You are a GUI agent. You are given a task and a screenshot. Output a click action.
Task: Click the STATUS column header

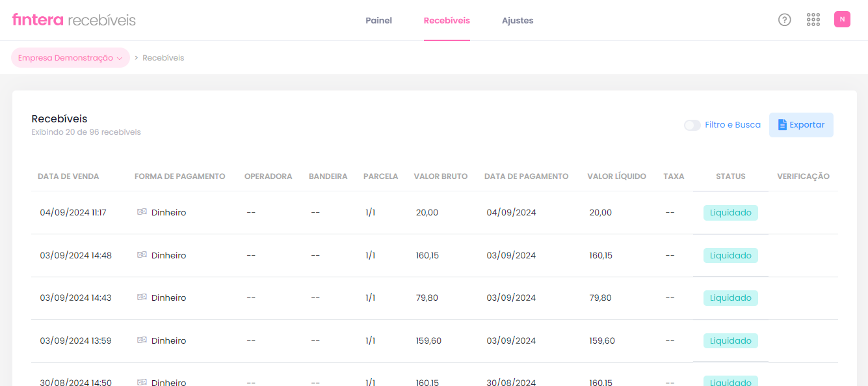pyautogui.click(x=731, y=176)
